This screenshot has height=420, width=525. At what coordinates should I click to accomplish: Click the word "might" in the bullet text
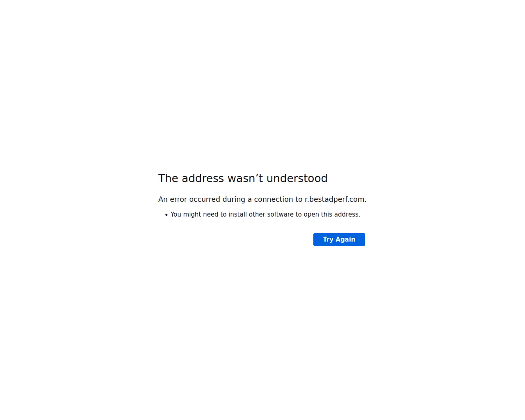192,215
